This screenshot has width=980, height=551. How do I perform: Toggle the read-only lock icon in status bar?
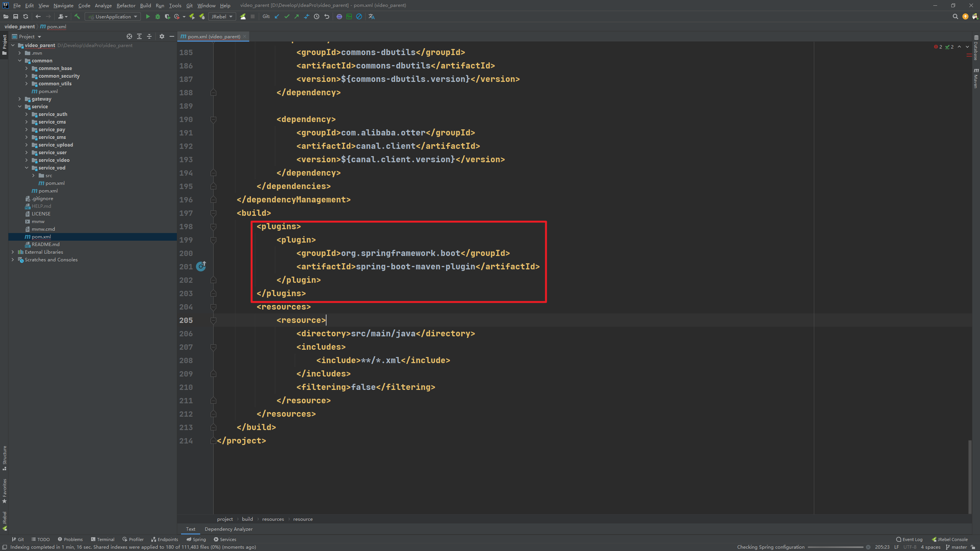973,547
